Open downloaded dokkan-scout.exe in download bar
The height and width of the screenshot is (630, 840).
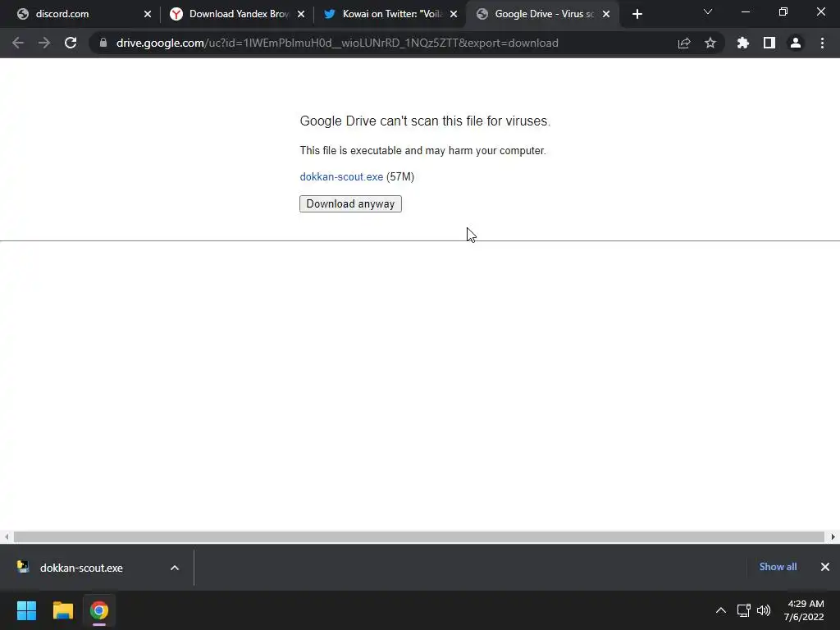[81, 568]
